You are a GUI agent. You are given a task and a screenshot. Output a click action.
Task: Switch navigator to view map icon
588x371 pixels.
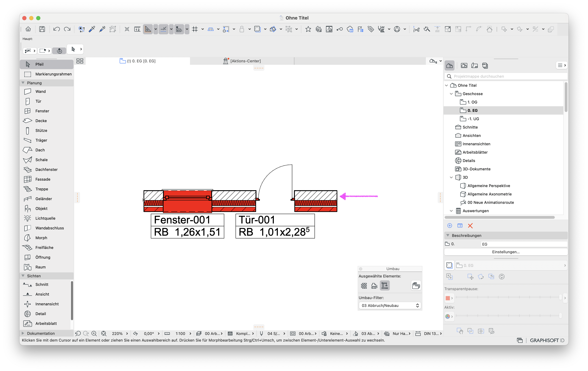click(x=464, y=65)
